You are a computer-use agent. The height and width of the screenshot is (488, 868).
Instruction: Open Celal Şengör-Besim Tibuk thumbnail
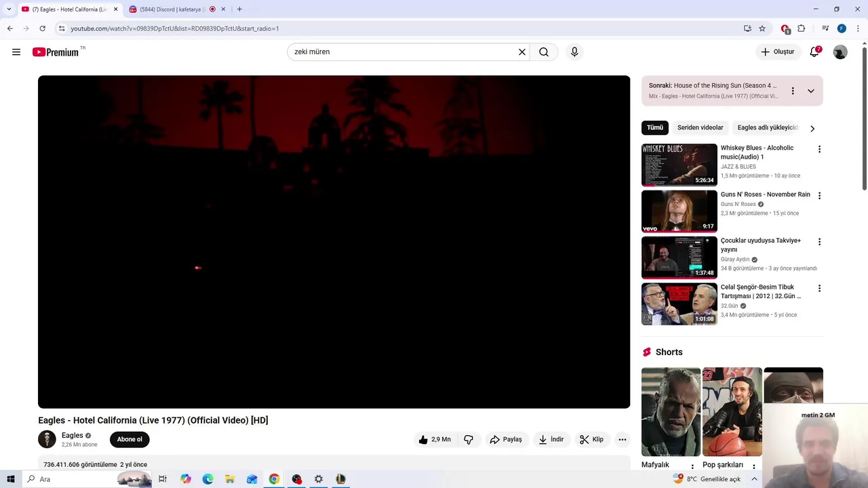(679, 304)
